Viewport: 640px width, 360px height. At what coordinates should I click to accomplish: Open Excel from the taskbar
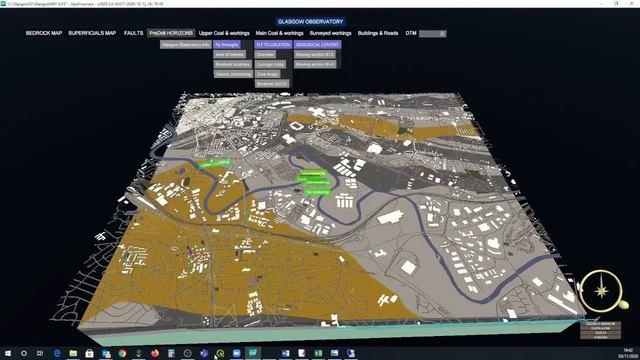318,353
